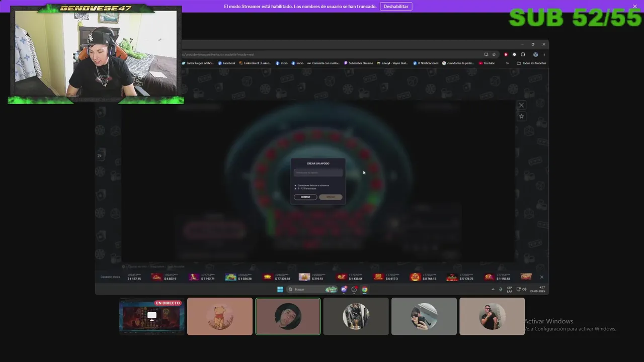The image size is (644, 362).
Task: Click the Deshabilitar streamer mode button
Action: [396, 7]
